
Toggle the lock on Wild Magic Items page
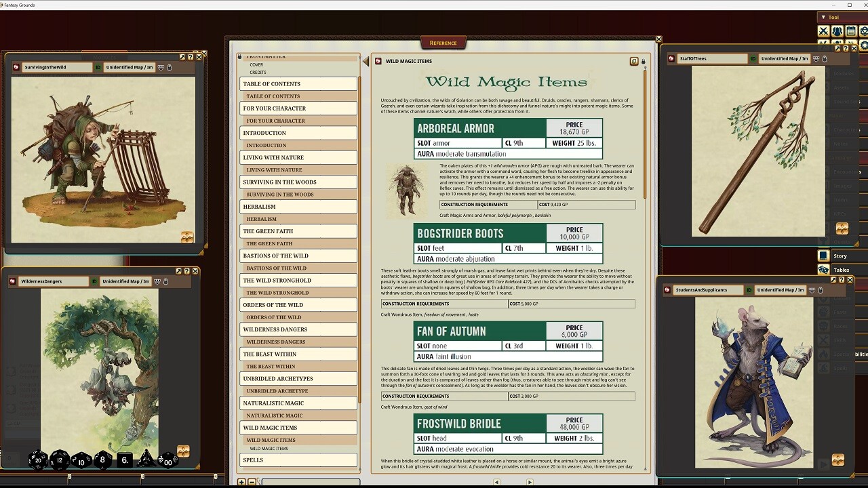coord(643,62)
